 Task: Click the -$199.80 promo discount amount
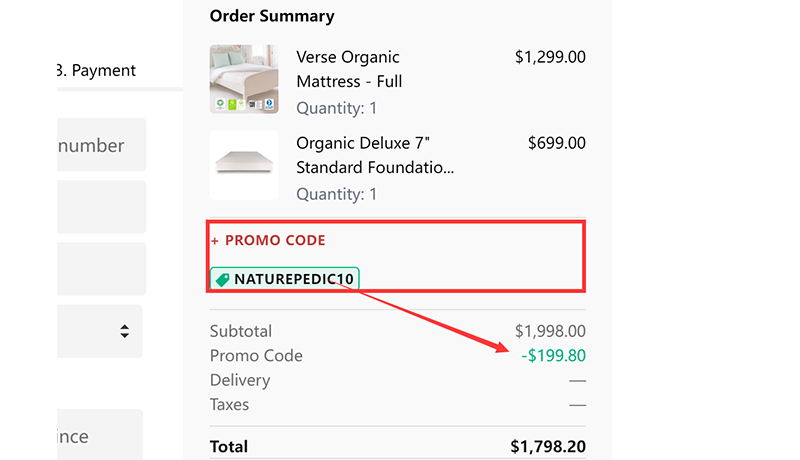[553, 356]
